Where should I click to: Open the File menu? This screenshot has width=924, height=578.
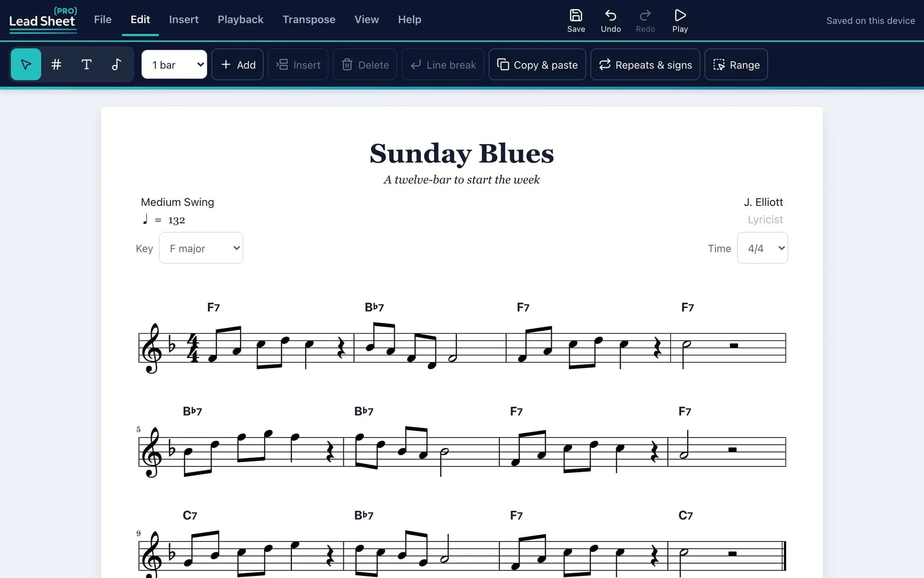click(102, 19)
